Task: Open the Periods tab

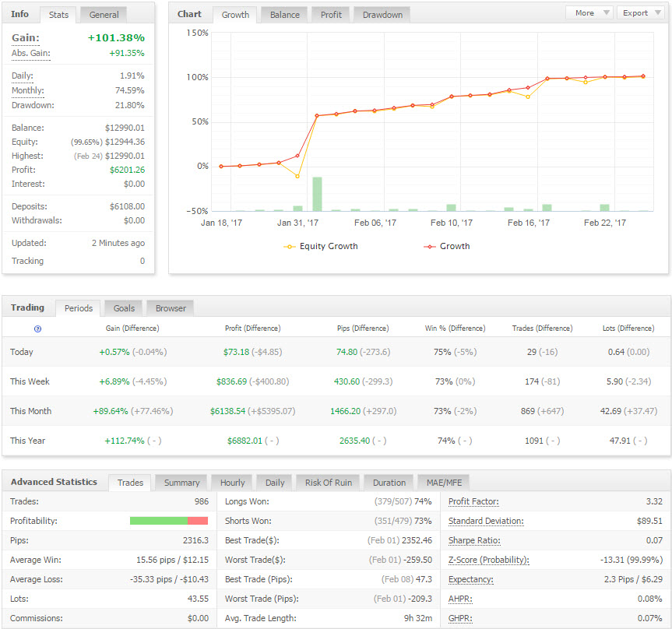Action: tap(79, 308)
